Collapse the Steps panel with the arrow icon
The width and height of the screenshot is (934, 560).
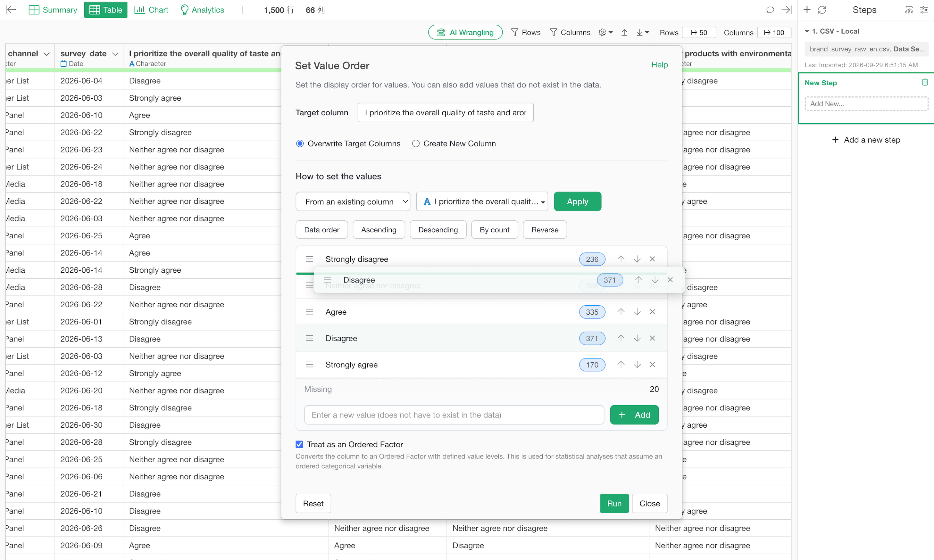pos(787,10)
